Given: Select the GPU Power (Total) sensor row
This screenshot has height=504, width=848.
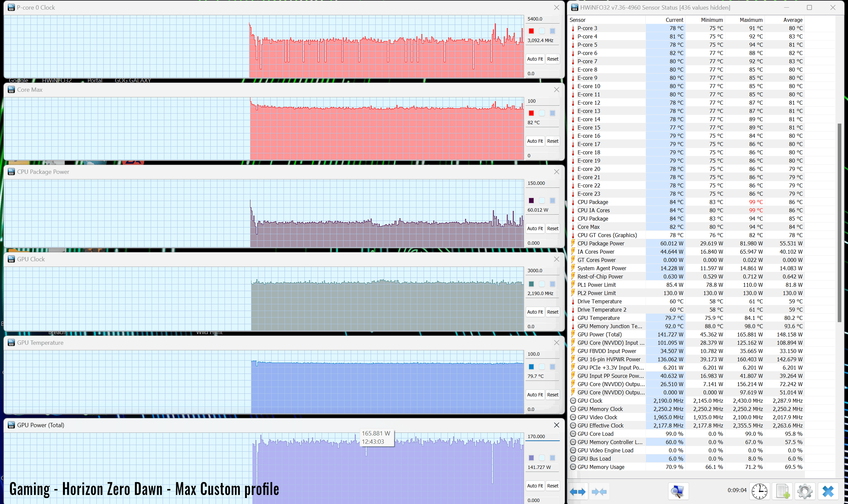Looking at the screenshot, I should [x=686, y=334].
